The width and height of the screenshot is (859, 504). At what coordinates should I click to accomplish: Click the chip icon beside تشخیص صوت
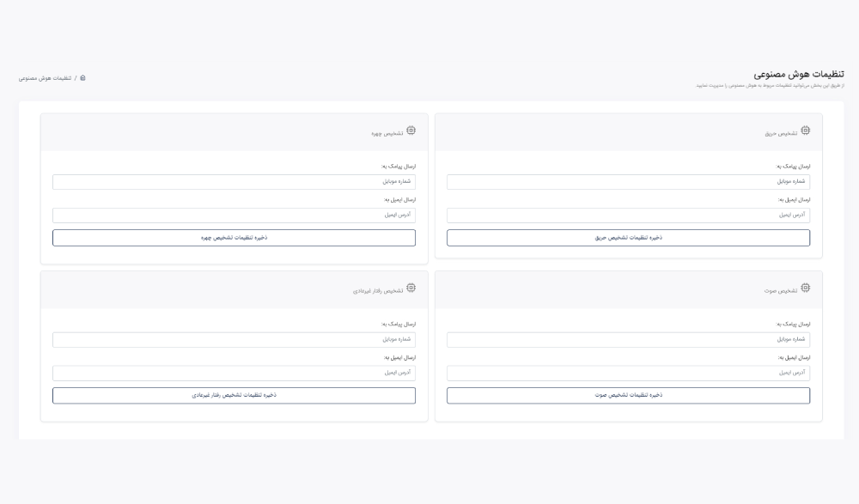805,288
